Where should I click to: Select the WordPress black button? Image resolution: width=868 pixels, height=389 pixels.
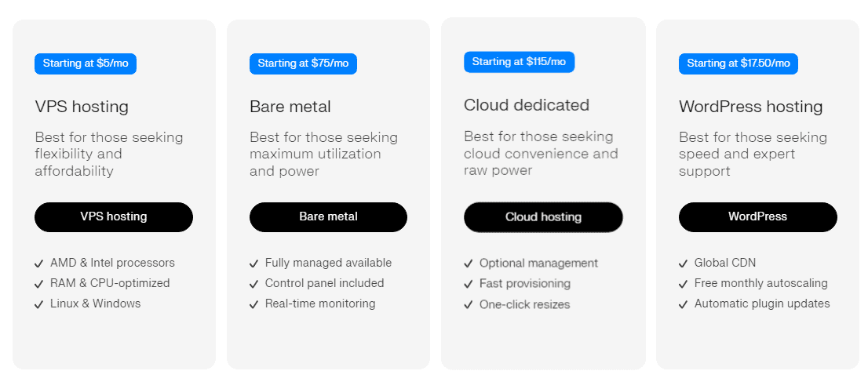(x=757, y=217)
